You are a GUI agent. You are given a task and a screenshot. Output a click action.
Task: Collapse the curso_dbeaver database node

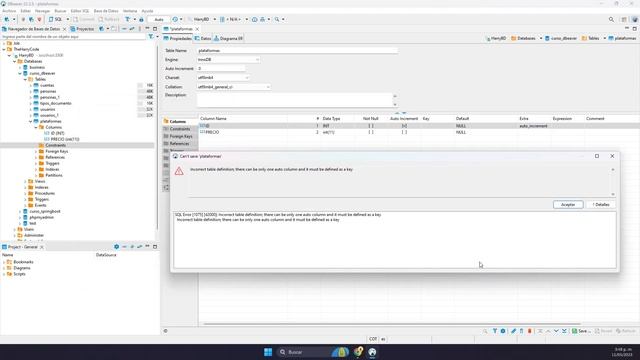point(20,73)
